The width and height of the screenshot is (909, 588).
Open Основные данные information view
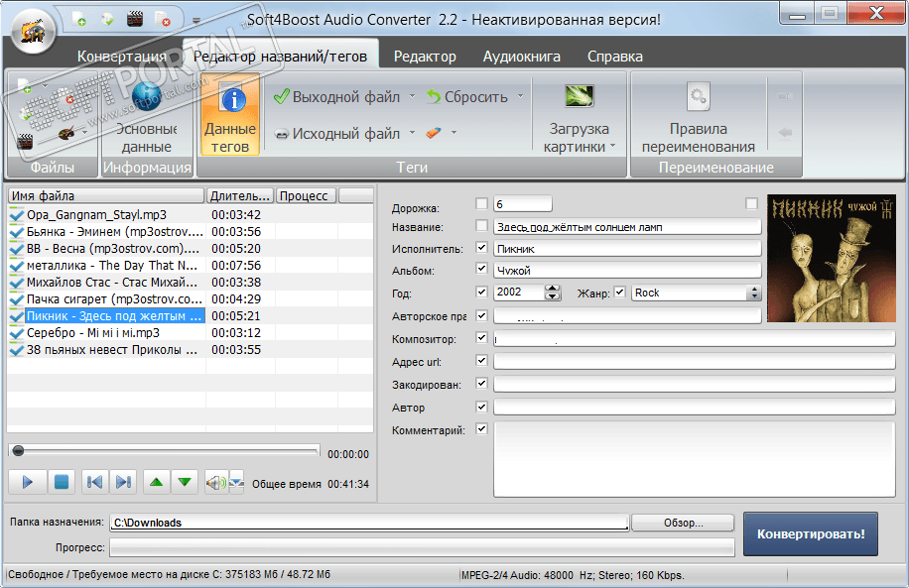click(146, 115)
